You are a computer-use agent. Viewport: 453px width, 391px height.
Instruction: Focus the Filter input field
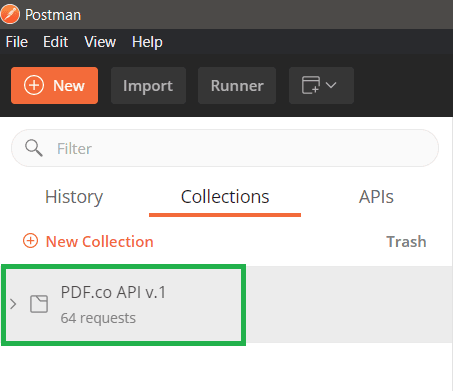click(x=225, y=148)
